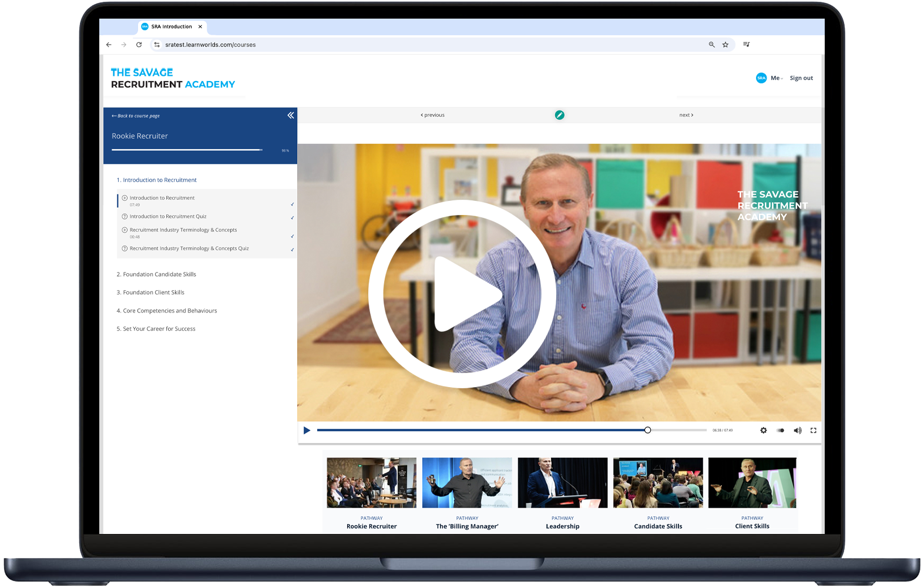
Task: Click Back to course page link
Action: point(136,116)
